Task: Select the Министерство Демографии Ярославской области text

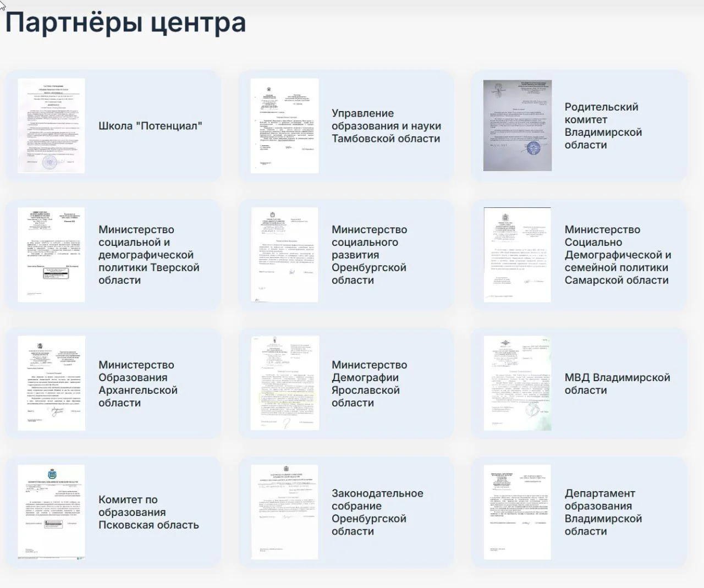Action: tap(370, 383)
